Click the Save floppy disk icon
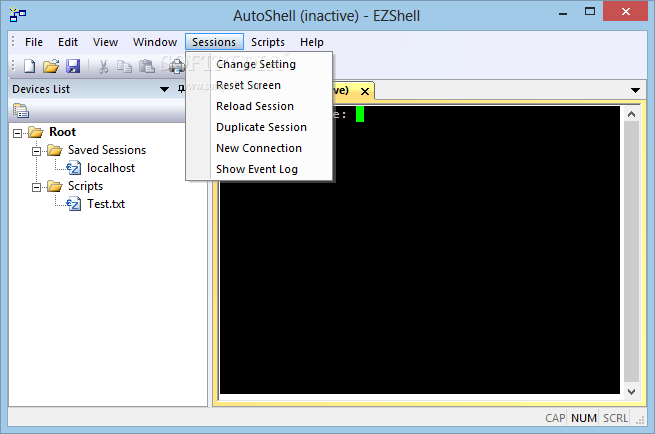Viewport: 655px width, 434px height. click(73, 66)
